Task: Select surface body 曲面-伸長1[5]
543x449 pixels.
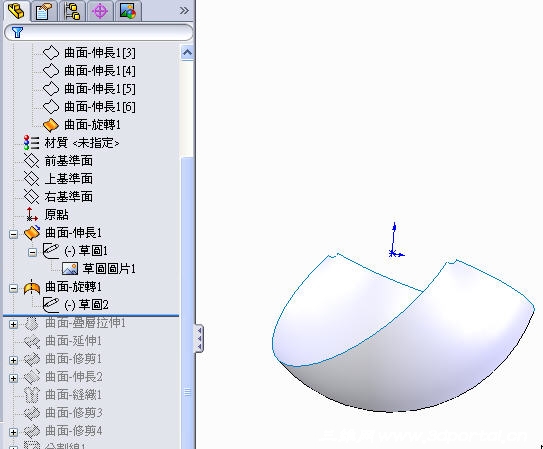Action: coord(100,89)
